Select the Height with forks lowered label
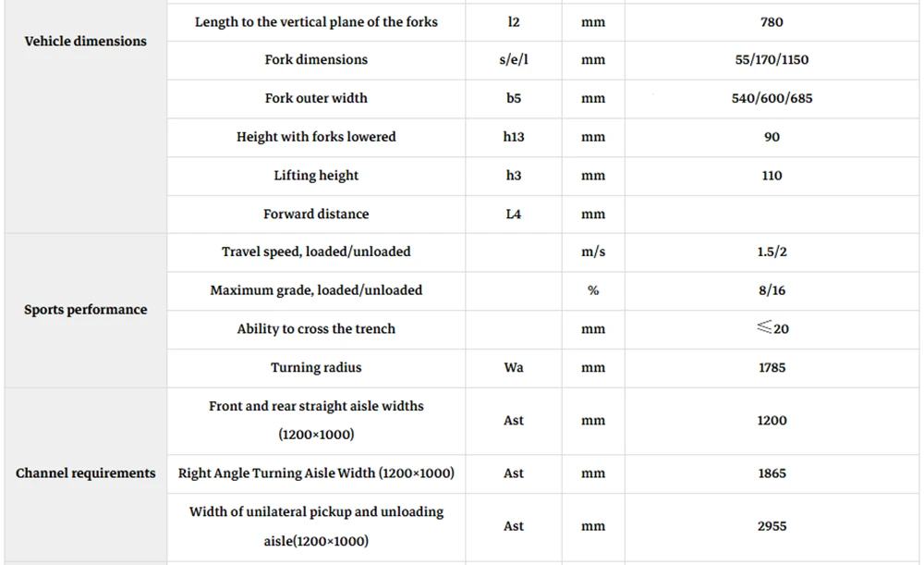924x565 pixels. (x=316, y=137)
